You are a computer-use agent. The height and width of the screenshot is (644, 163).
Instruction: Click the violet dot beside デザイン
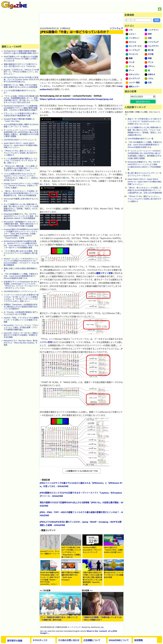(x=146, y=66)
